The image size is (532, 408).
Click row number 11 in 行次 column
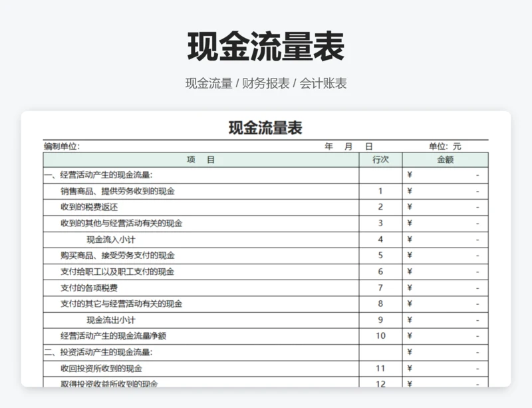380,369
